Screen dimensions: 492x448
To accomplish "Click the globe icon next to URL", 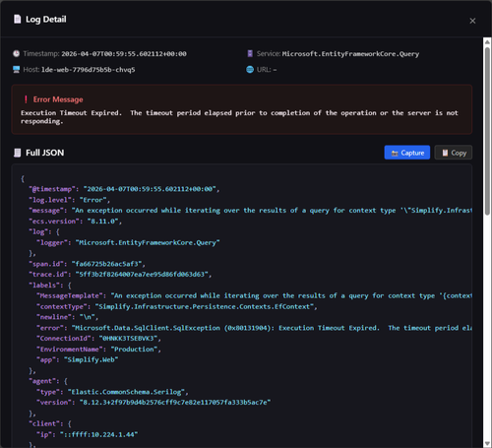I will pyautogui.click(x=250, y=69).
